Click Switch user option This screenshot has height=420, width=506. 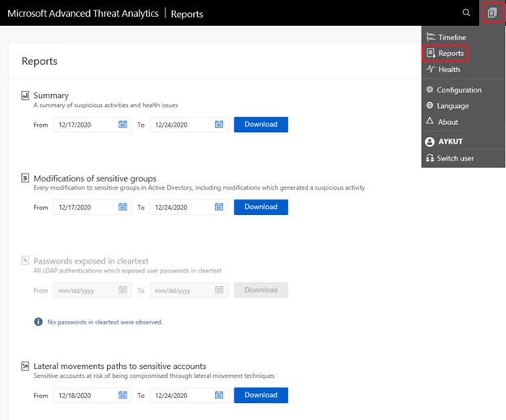pyautogui.click(x=454, y=158)
